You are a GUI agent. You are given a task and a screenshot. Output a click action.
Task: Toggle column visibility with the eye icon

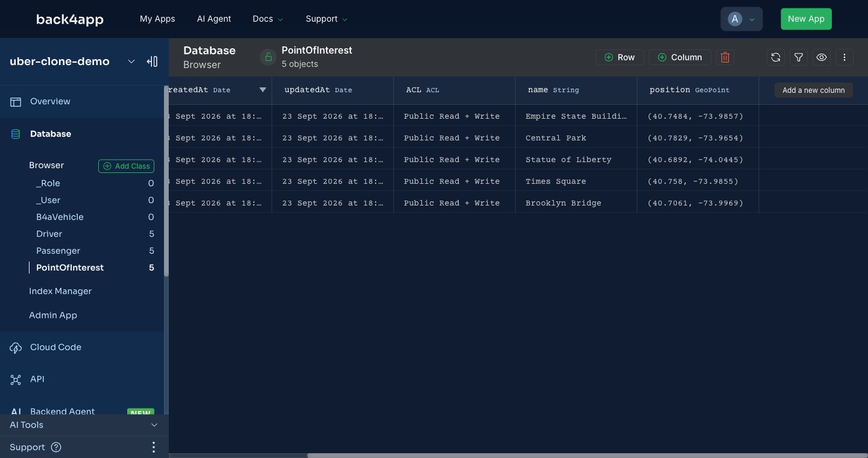tap(822, 57)
